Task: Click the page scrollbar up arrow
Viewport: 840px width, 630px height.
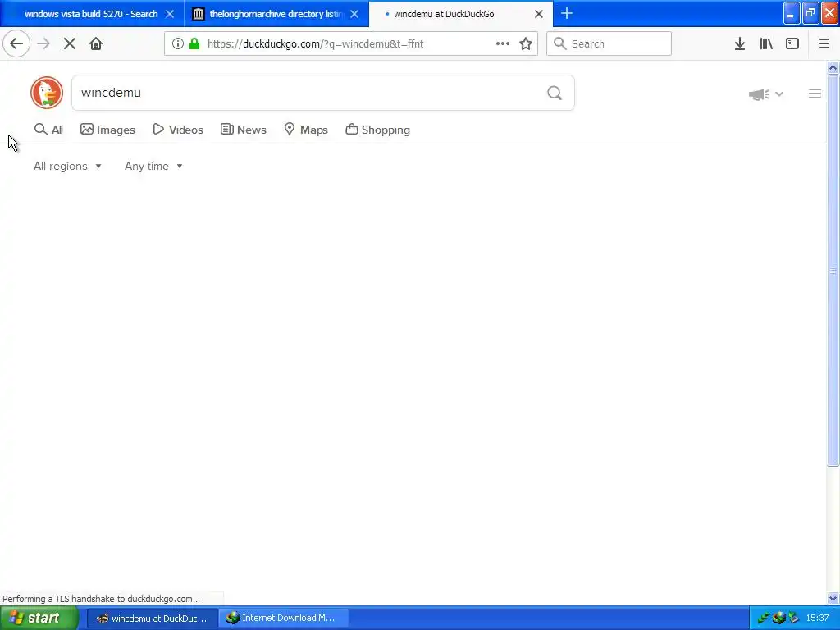Action: point(833,67)
